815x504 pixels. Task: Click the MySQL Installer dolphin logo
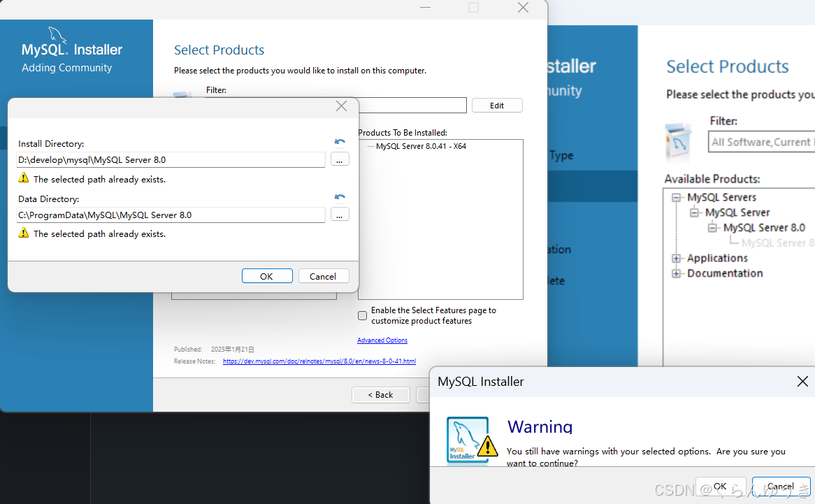(x=57, y=36)
